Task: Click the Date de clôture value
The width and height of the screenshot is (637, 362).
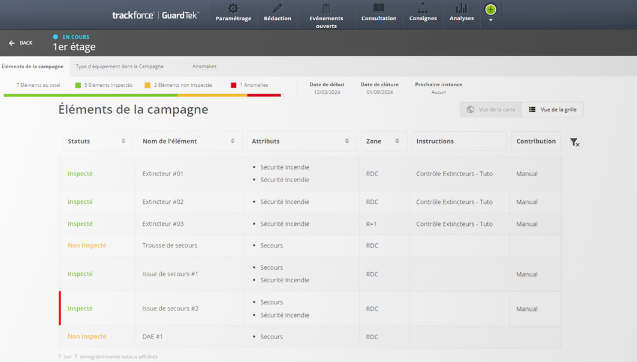Action: tap(380, 92)
